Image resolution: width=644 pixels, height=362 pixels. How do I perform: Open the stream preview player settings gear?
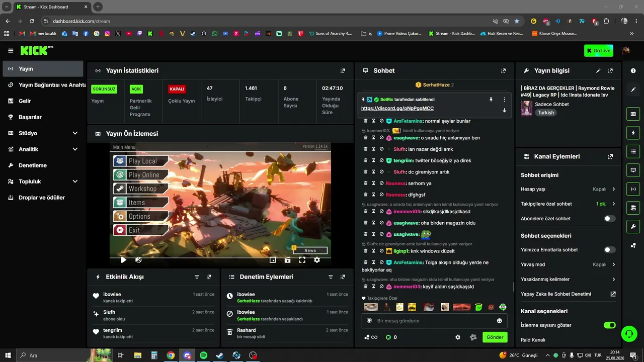(x=317, y=260)
